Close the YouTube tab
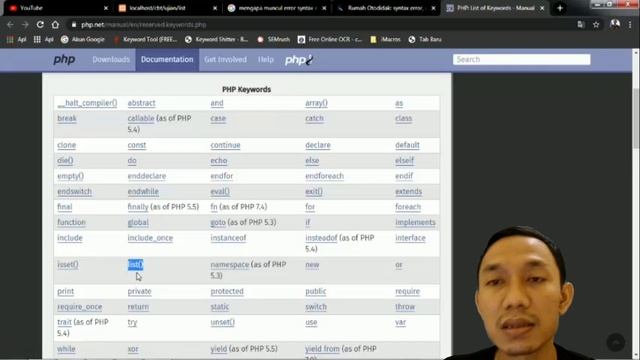 click(106, 8)
